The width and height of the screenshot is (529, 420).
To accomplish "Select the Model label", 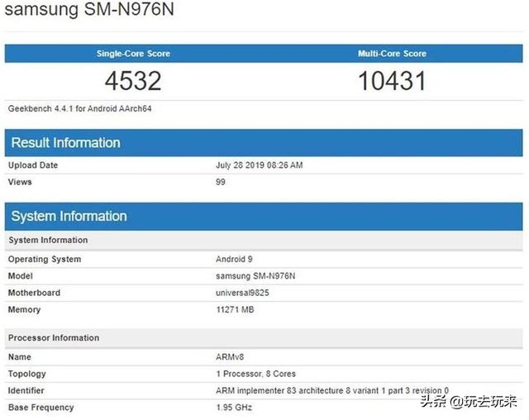I will tap(20, 276).
